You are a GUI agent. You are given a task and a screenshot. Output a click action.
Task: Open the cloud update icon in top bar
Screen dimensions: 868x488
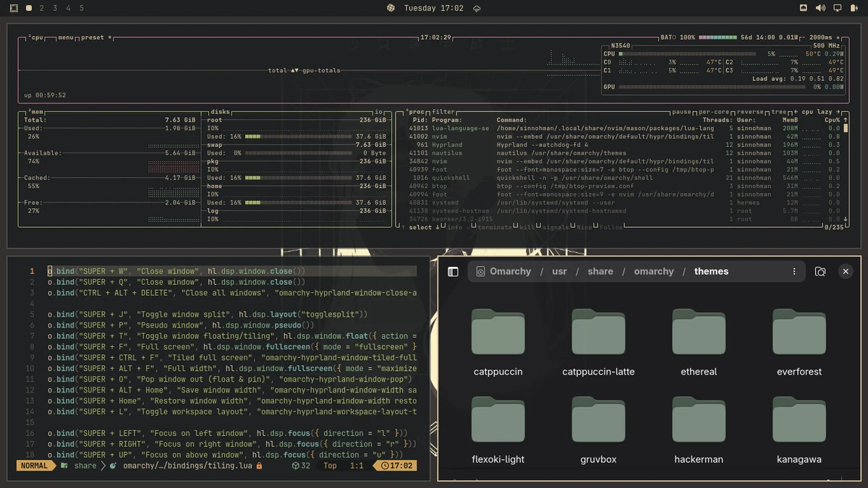click(477, 8)
